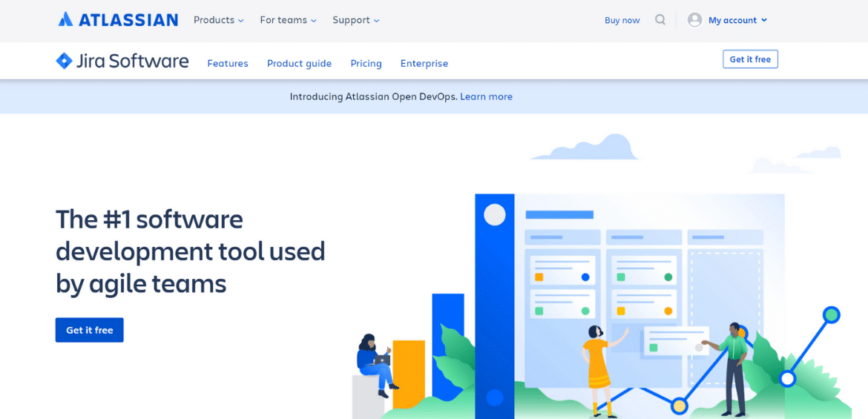Screen dimensions: 868x419
Task: Click the banner text Introducing Atlassian Open DevOps
Action: 374,96
